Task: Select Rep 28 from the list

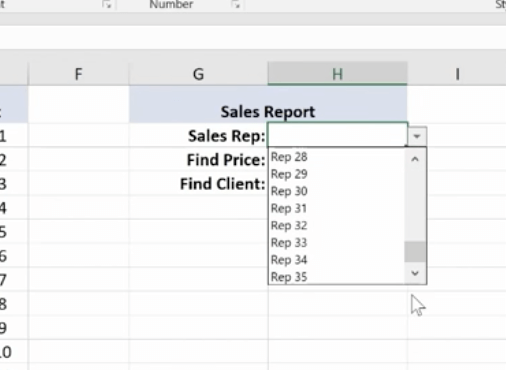Action: 336,157
